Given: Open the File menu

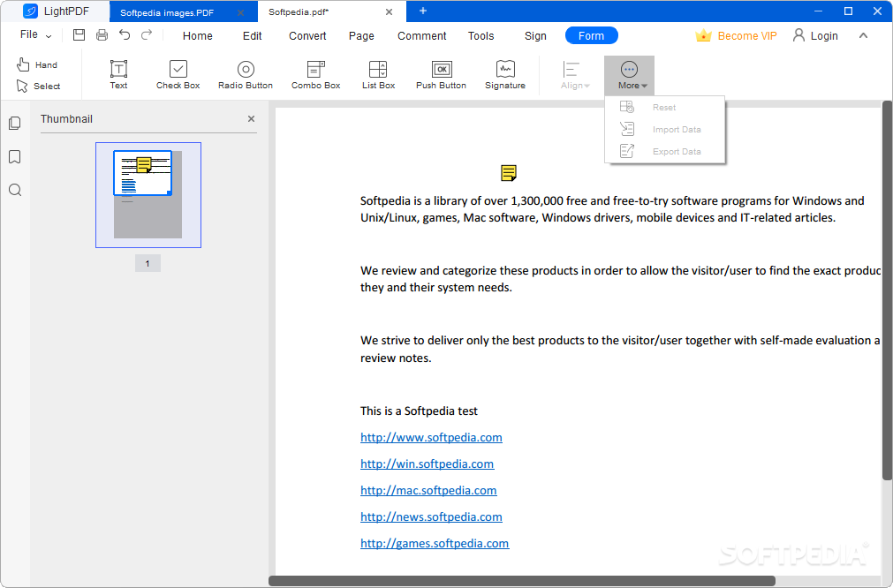Looking at the screenshot, I should coord(35,34).
